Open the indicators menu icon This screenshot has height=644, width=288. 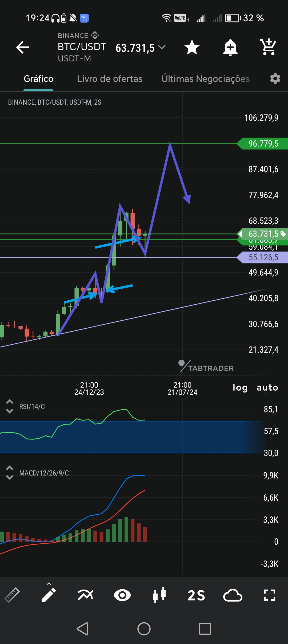point(85,595)
